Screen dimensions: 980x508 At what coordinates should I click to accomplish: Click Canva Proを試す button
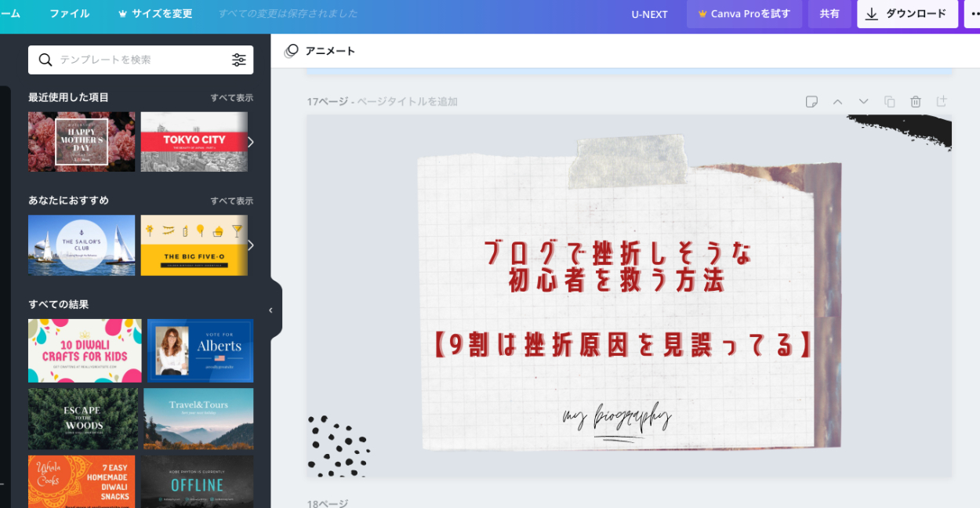(x=744, y=14)
